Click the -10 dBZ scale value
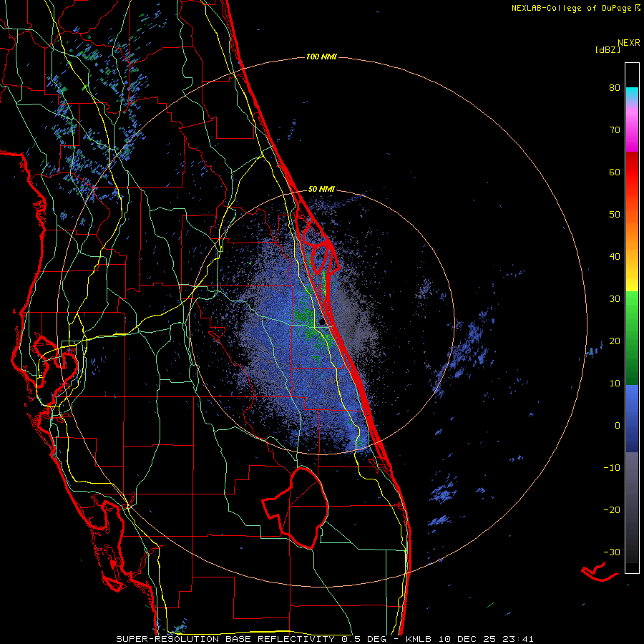Viewport: 644px width, 644px height. pos(612,468)
